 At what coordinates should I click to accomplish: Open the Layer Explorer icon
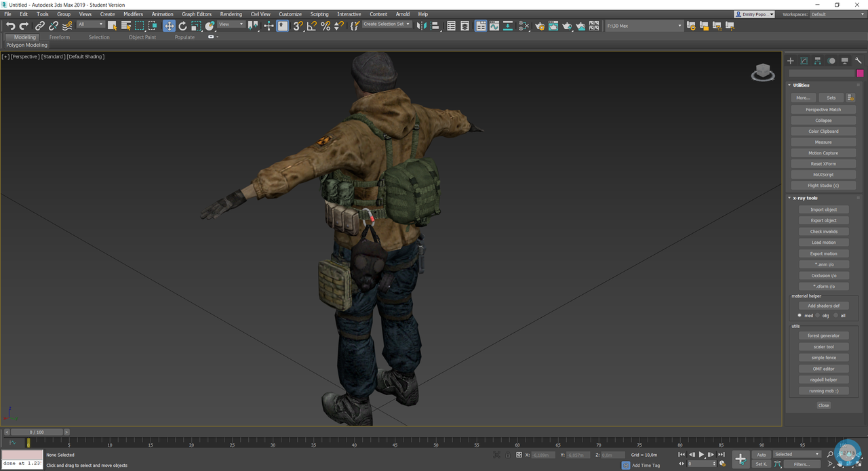(465, 26)
